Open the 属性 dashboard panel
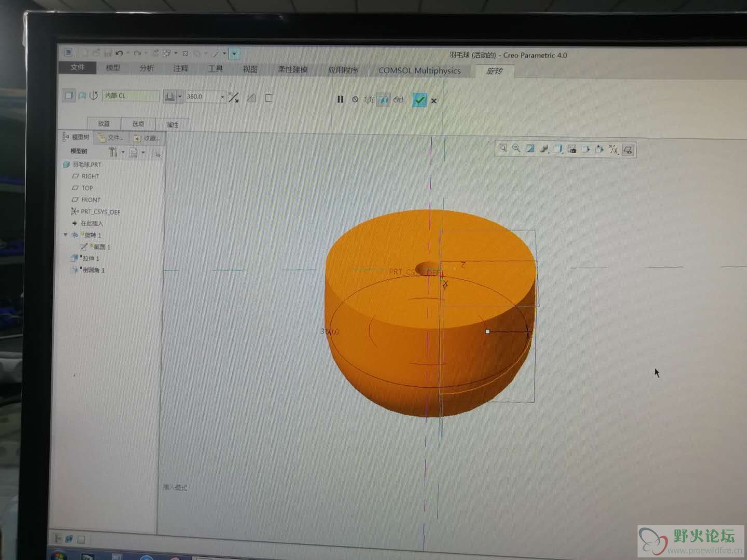 (173, 124)
